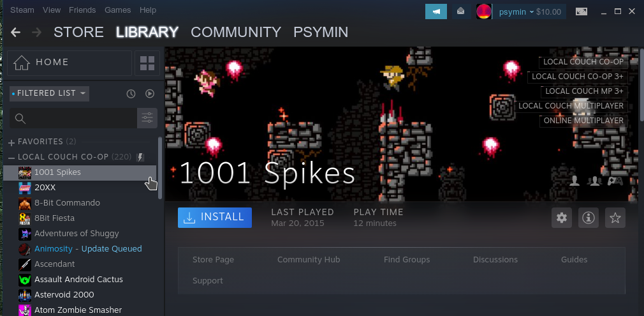Open the announcements megaphone icon
Viewport: 644px width, 316px height.
point(435,11)
